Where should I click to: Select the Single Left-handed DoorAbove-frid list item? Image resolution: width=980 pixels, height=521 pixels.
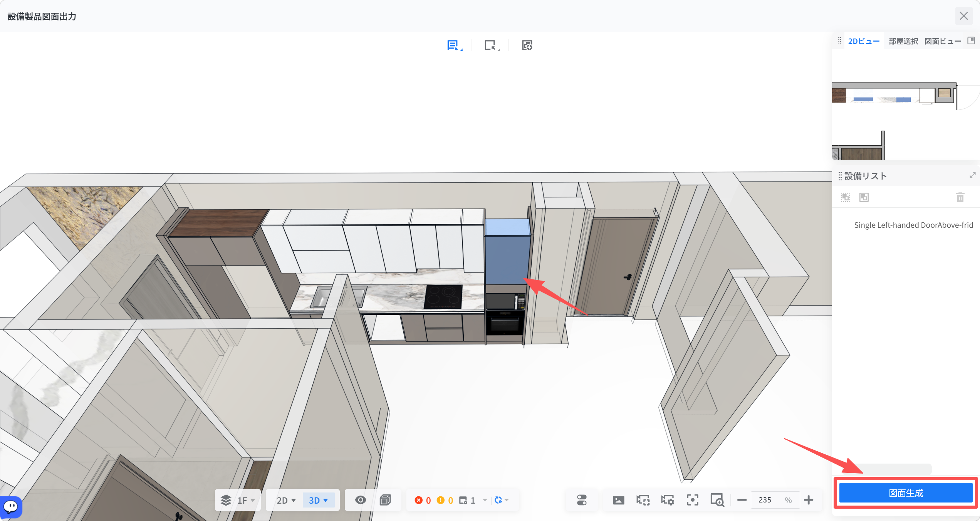[x=913, y=225]
